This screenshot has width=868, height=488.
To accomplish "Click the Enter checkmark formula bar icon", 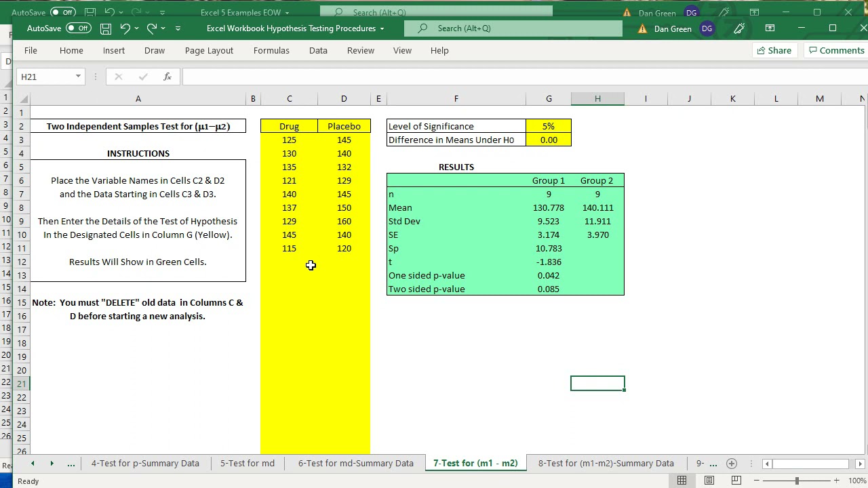I will (x=142, y=77).
